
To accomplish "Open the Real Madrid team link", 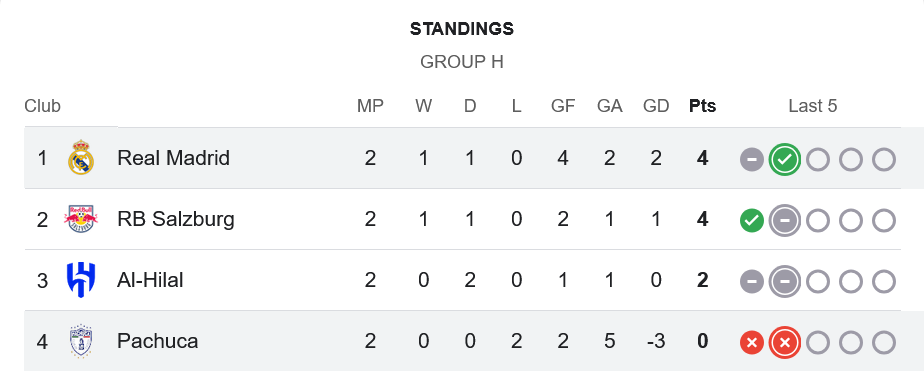I will (x=173, y=158).
